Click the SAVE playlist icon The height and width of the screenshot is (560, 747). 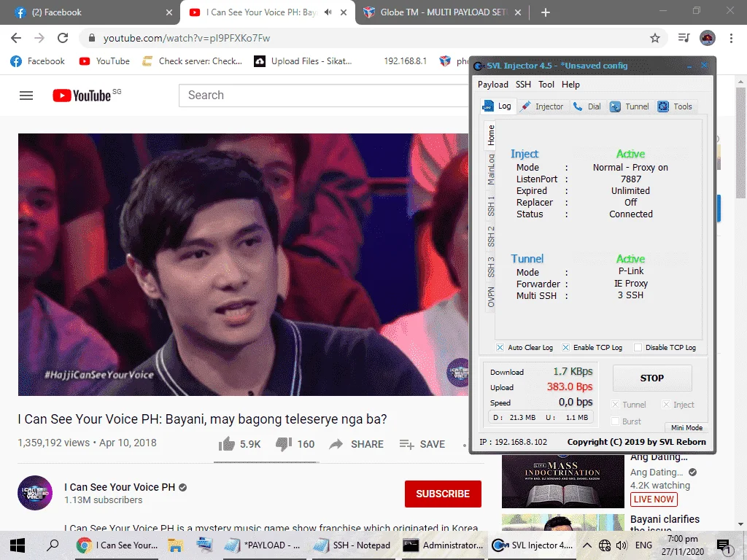click(406, 444)
